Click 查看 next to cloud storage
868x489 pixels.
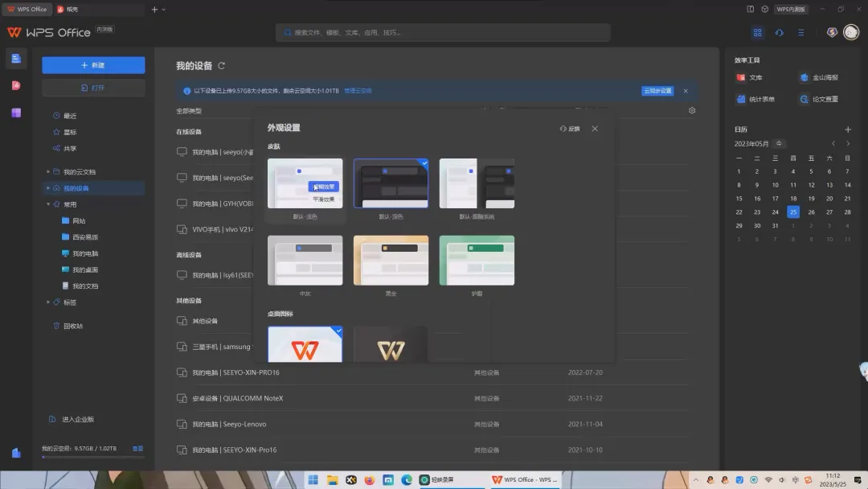click(x=138, y=449)
